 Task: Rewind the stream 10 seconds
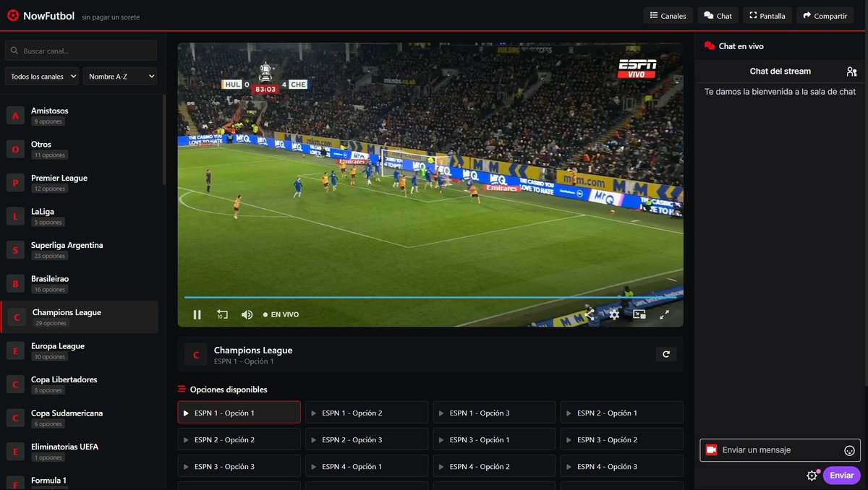[222, 314]
